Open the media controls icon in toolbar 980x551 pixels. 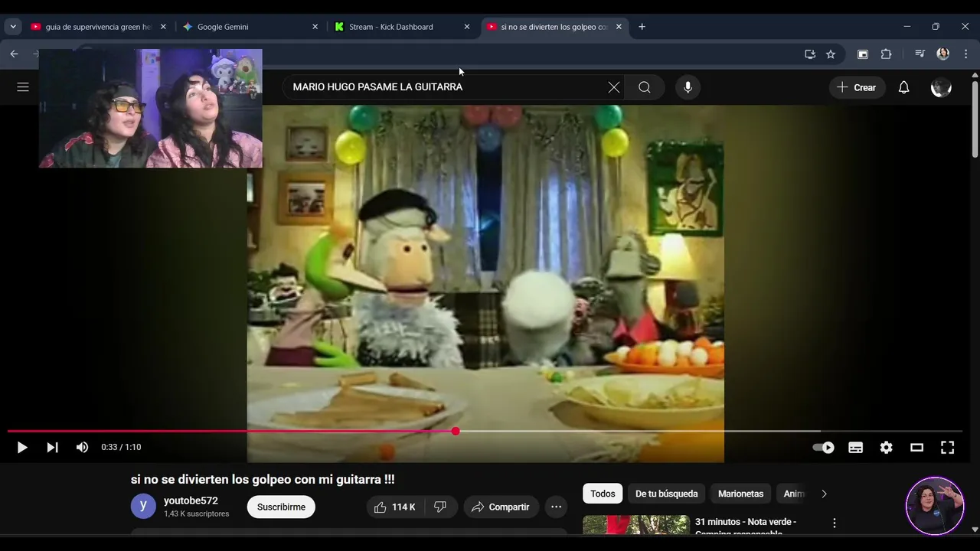pos(920,54)
